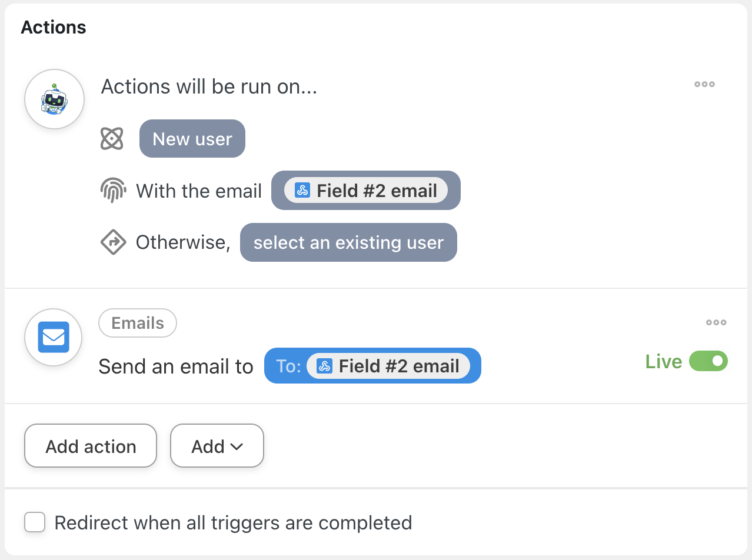Click the green Live label
Viewport: 752px width, 560px height.
point(663,361)
